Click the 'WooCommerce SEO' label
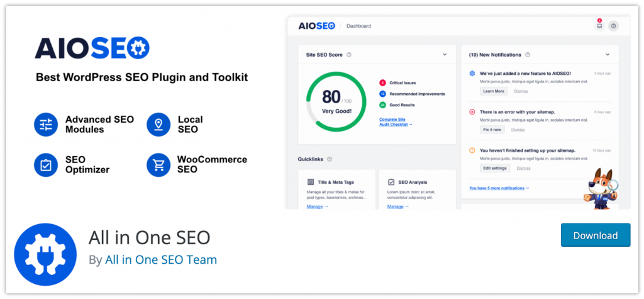 (213, 164)
